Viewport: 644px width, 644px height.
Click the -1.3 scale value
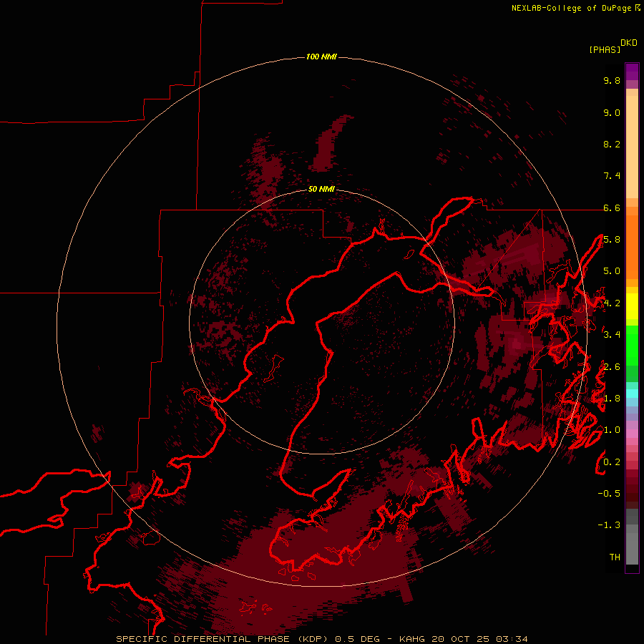609,525
